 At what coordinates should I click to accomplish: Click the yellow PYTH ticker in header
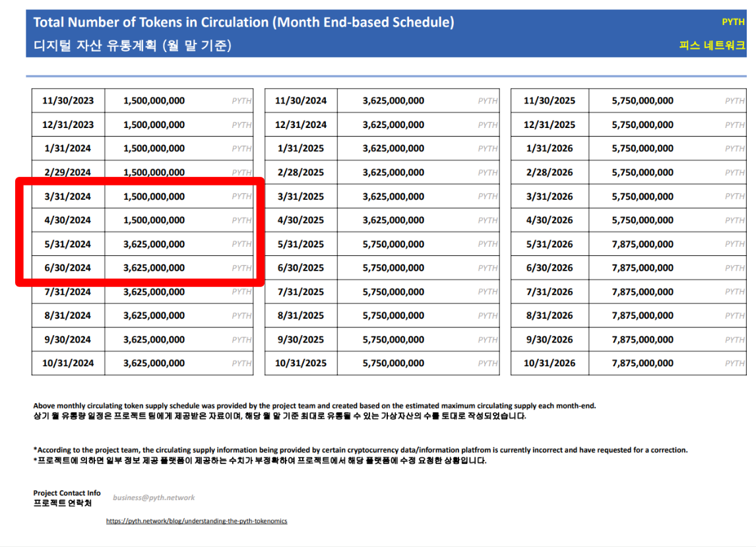(x=733, y=22)
